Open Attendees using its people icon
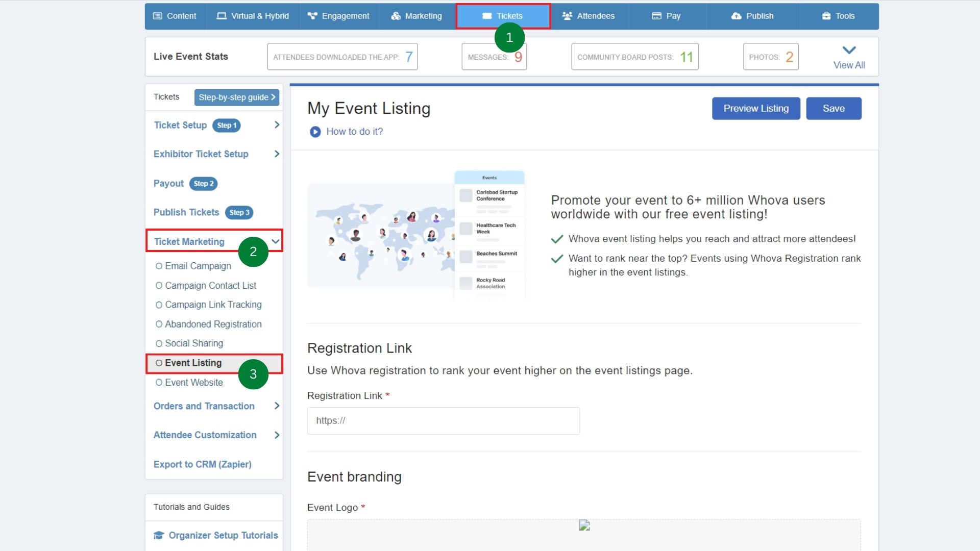The image size is (980, 551). click(568, 16)
